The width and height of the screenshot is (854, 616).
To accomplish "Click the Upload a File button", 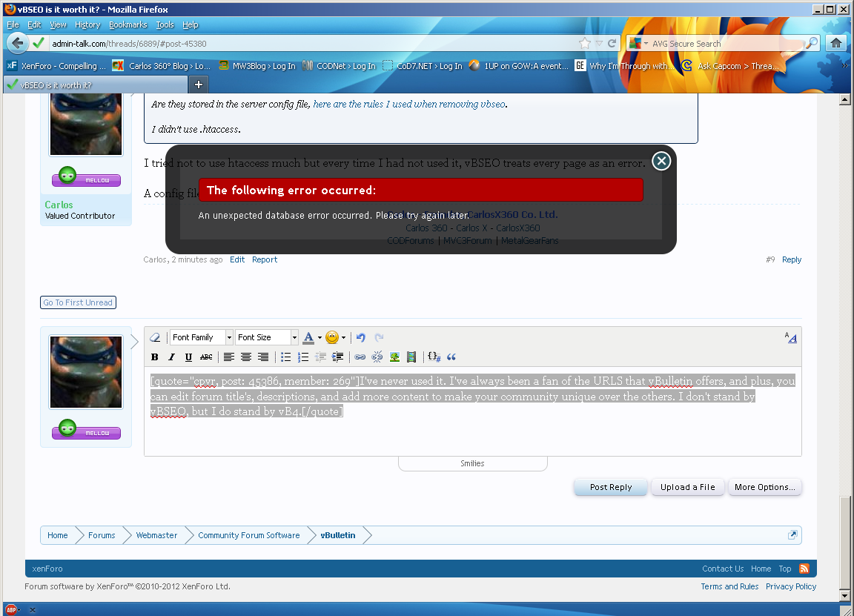I will pos(687,487).
